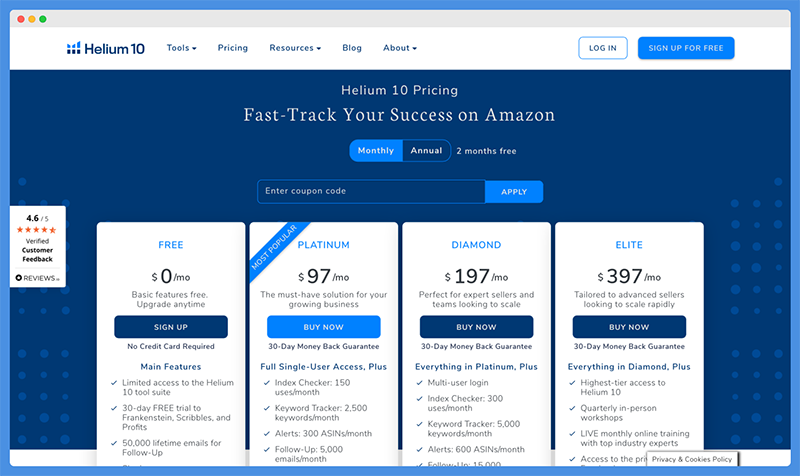Click 'Verified Customer Feedback' text
Viewport: 800px width, 476px height.
pyautogui.click(x=37, y=250)
